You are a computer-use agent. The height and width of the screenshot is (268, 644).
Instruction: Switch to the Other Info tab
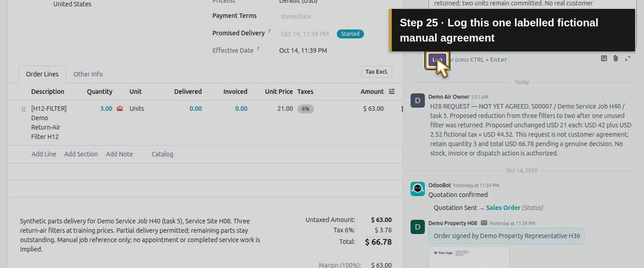[x=88, y=74]
